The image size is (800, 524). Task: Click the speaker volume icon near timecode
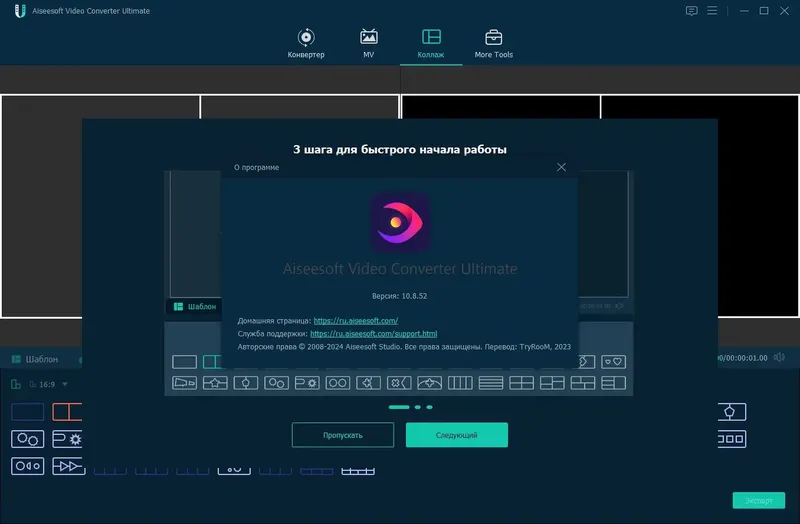pyautogui.click(x=779, y=357)
